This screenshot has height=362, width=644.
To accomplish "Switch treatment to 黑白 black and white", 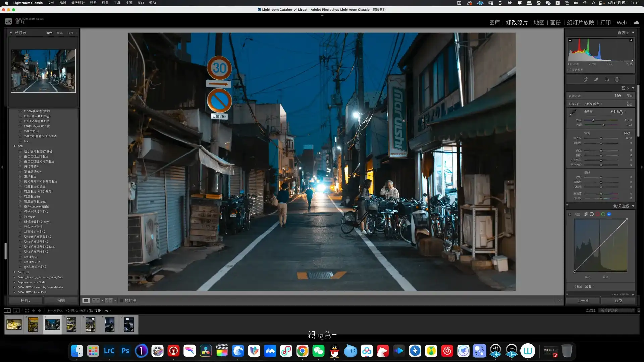I will coord(629,96).
